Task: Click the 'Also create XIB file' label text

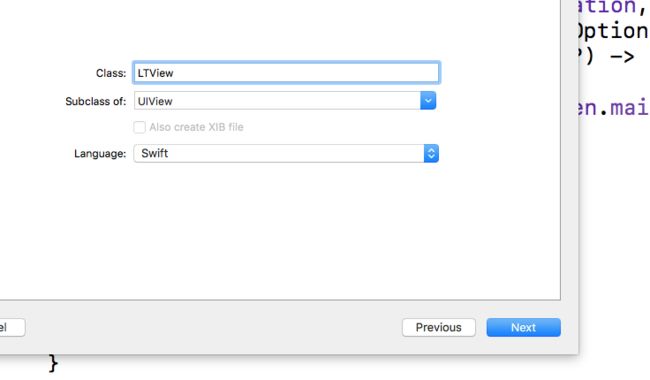Action: [x=196, y=127]
